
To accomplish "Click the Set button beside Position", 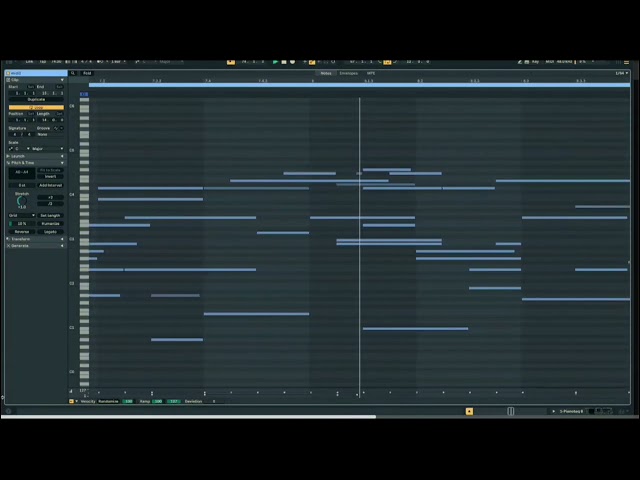I will point(31,113).
